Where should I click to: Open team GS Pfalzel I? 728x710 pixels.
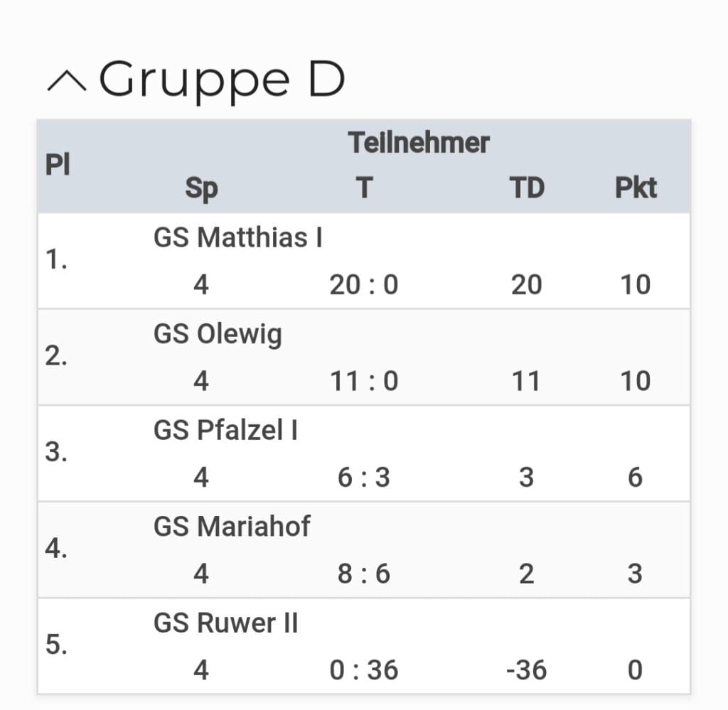click(x=225, y=430)
